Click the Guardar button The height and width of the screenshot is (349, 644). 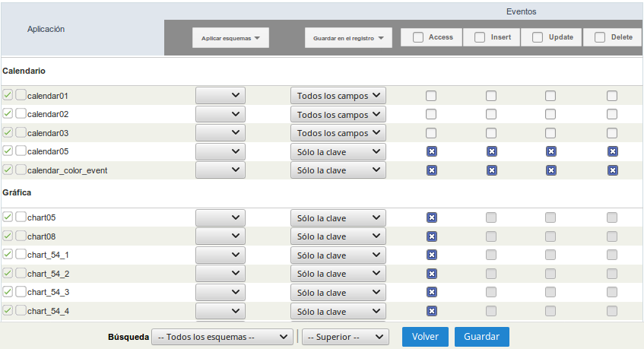[482, 337]
